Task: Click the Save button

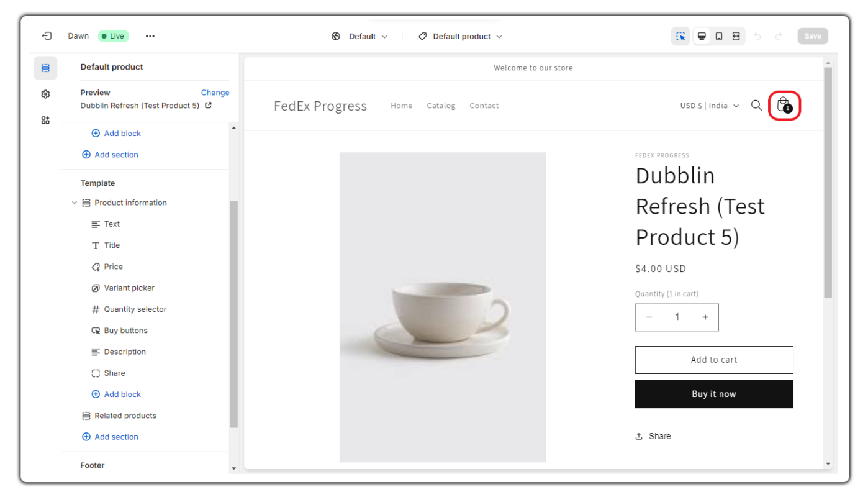Action: (x=813, y=36)
